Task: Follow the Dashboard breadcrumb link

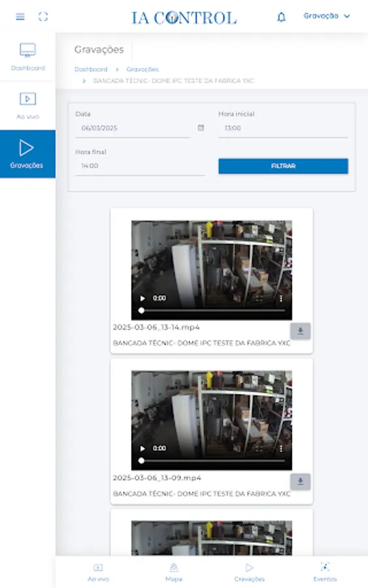Action: coord(91,69)
